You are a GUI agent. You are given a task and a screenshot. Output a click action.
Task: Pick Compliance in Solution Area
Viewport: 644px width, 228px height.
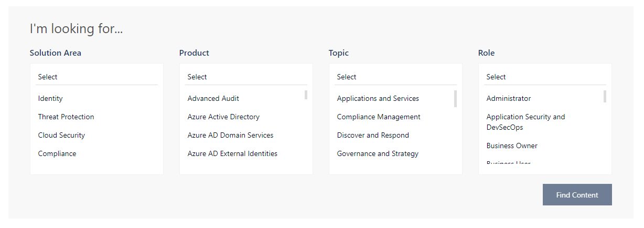click(x=57, y=153)
